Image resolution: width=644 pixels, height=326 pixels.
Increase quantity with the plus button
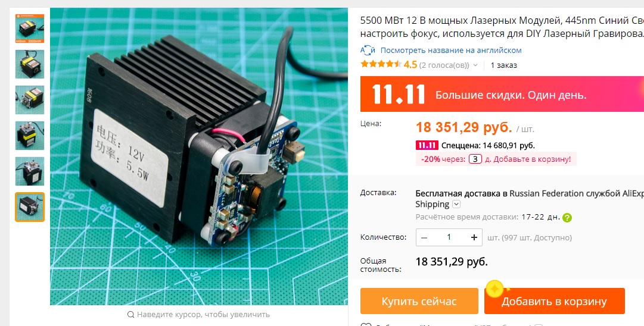[474, 237]
